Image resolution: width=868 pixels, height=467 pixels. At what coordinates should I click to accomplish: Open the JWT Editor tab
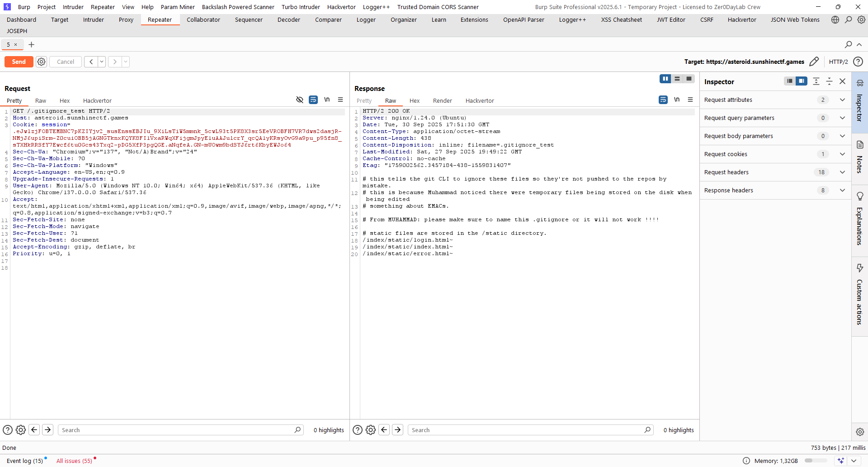pos(671,20)
